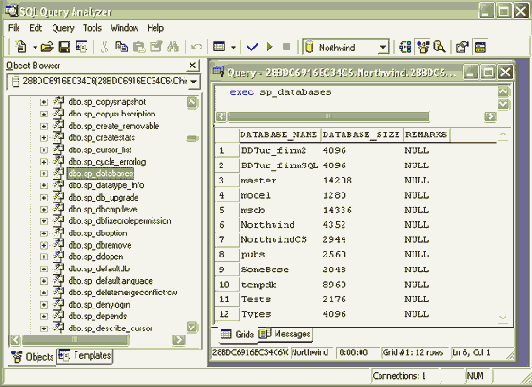This screenshot has height=387, width=532.
Task: Expand the dbo.sp_copysnapshot node
Action: 44,102
